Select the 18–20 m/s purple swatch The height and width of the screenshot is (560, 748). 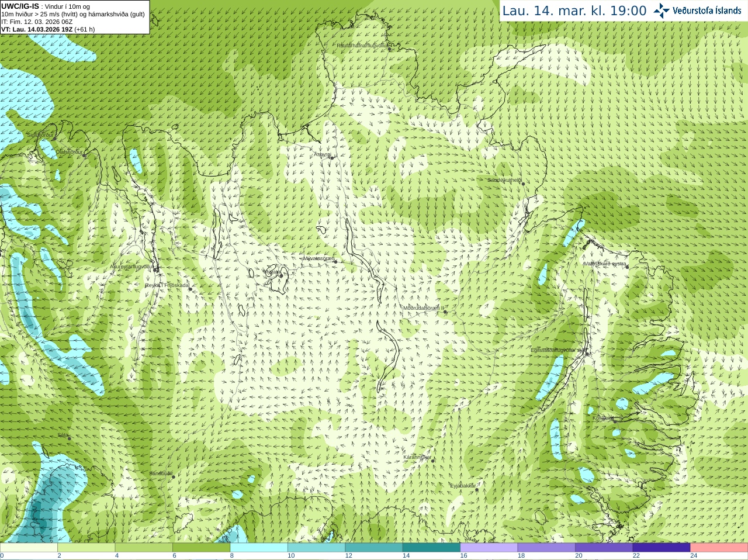(x=547, y=548)
